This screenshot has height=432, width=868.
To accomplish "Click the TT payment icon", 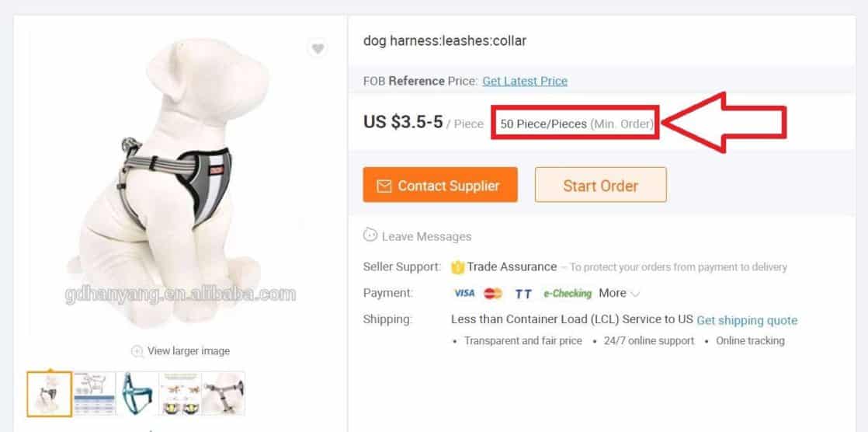I will (x=523, y=294).
